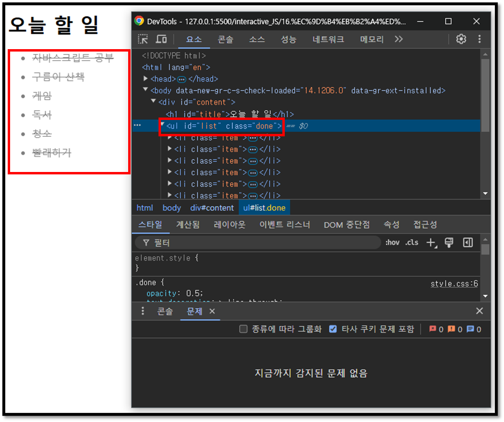504x422 pixels.
Task: Switch to the 요소 tab
Action: click(194, 40)
